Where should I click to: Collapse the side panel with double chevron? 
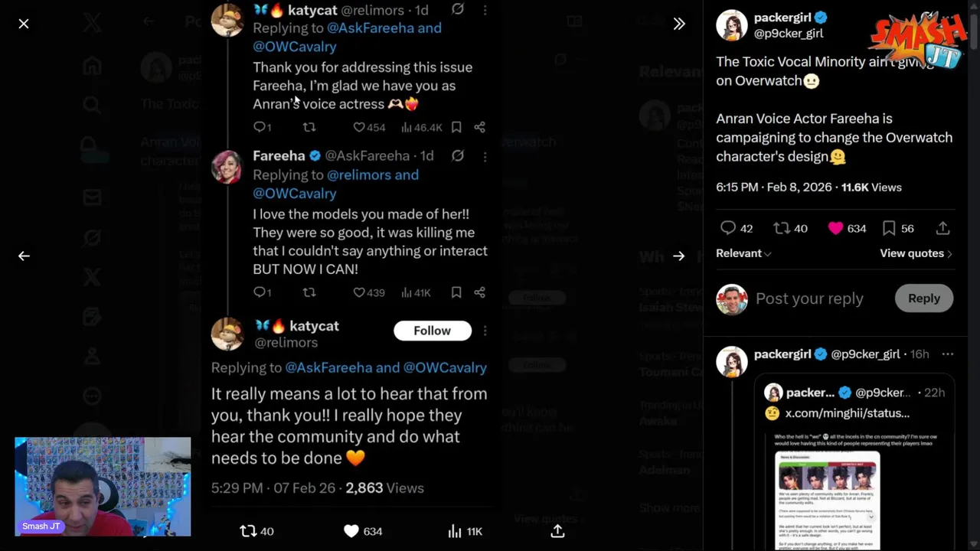click(x=678, y=24)
